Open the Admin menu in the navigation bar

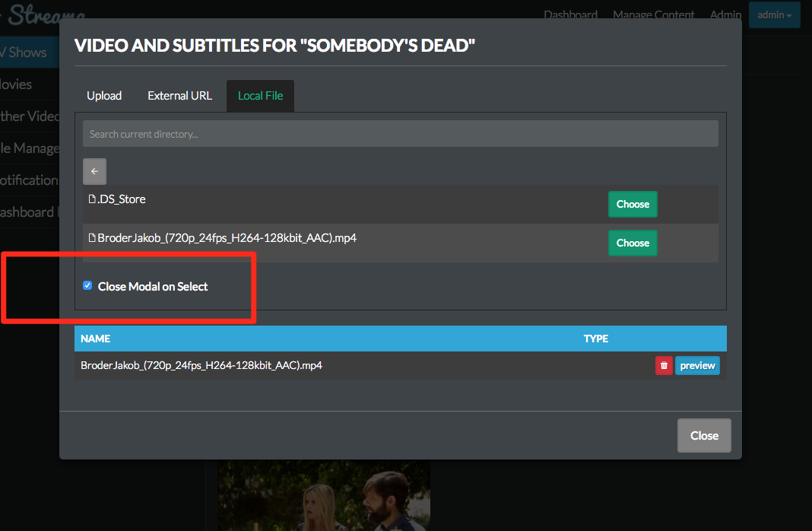click(725, 14)
